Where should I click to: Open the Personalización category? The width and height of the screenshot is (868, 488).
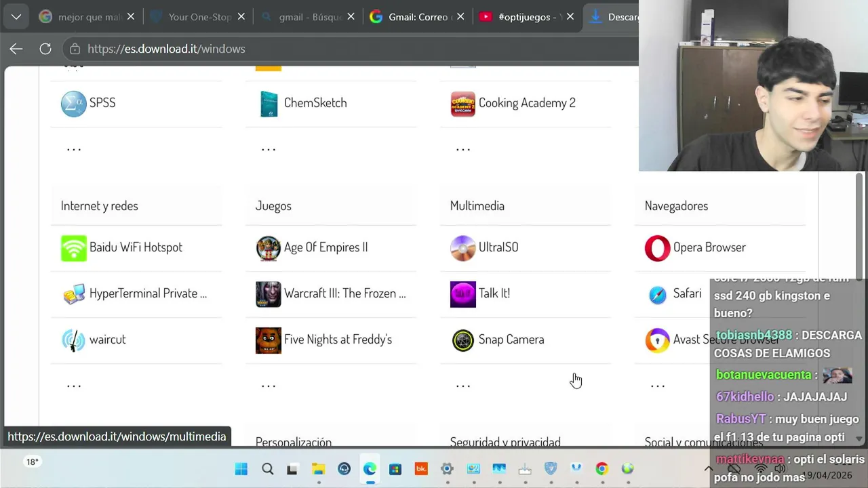(294, 442)
